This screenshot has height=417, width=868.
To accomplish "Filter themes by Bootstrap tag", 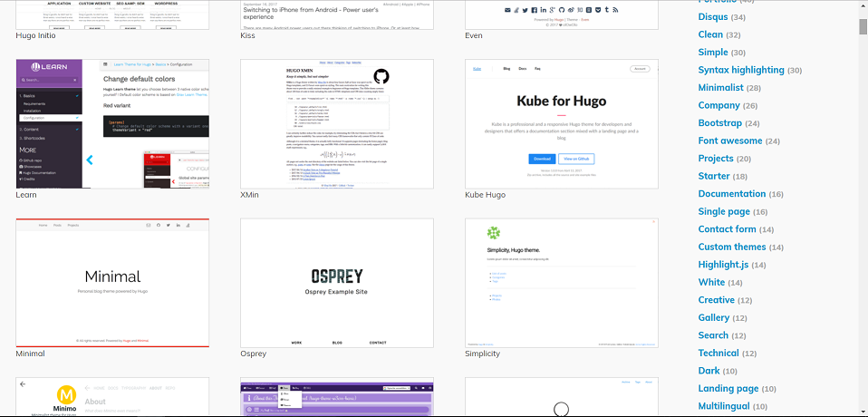I will pos(720,123).
